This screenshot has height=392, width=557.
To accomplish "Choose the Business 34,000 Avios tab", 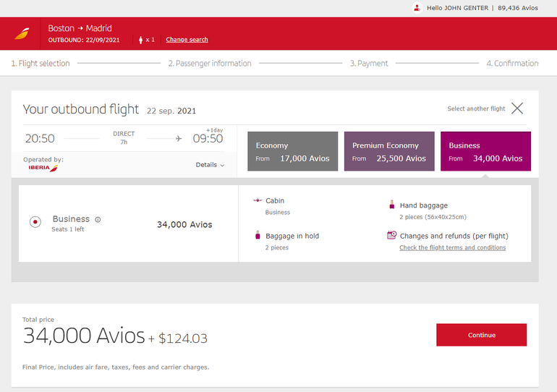I will 485,151.
